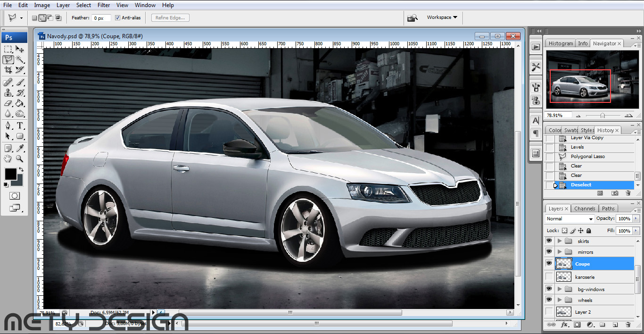Viewport: 644px width, 334px height.
Task: Create a new layer group
Action: [603, 325]
